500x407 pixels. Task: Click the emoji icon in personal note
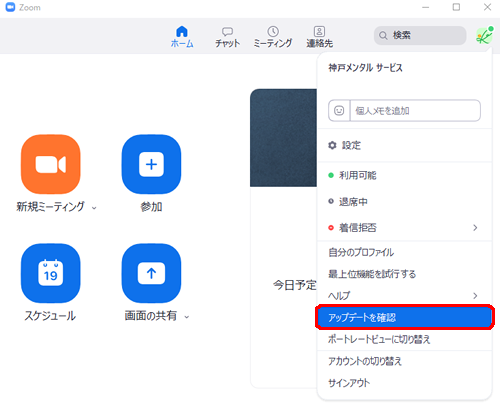coord(339,110)
